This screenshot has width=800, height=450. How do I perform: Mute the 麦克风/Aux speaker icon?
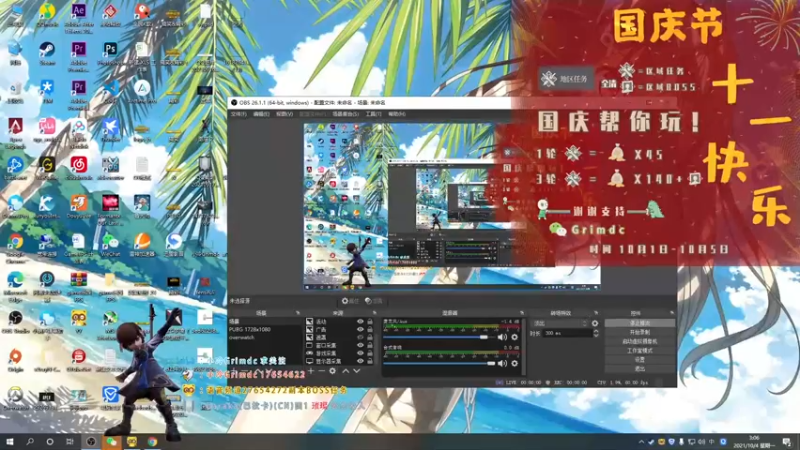point(502,337)
